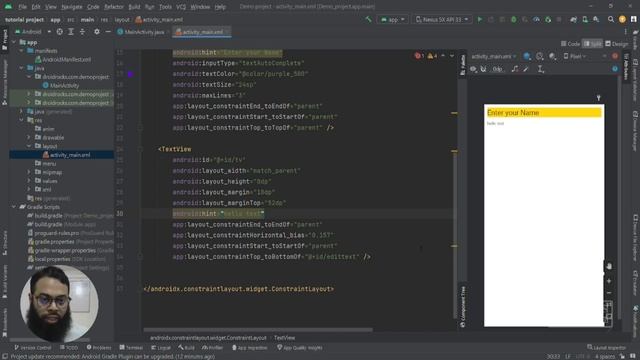Open the Version Control tool window
The width and height of the screenshot is (640, 360).
pos(33,348)
